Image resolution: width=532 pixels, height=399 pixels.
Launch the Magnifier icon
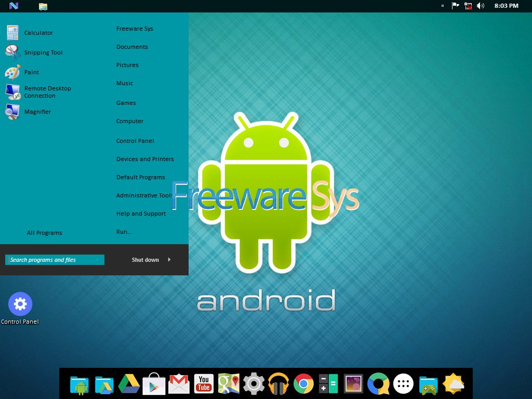pyautogui.click(x=12, y=112)
